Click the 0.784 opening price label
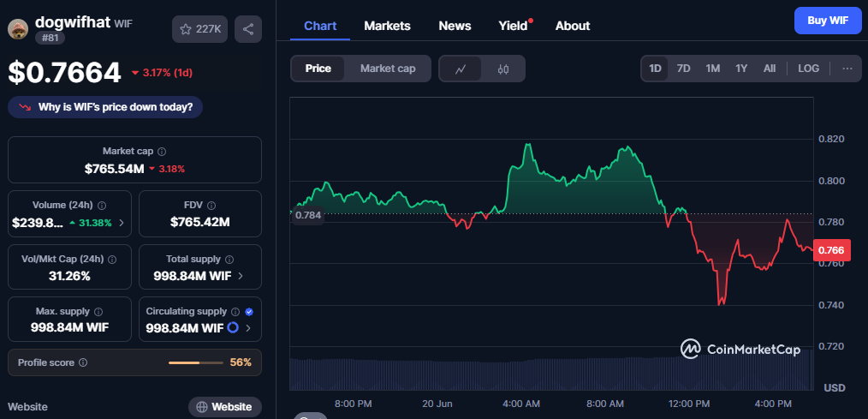This screenshot has width=868, height=419. (308, 215)
